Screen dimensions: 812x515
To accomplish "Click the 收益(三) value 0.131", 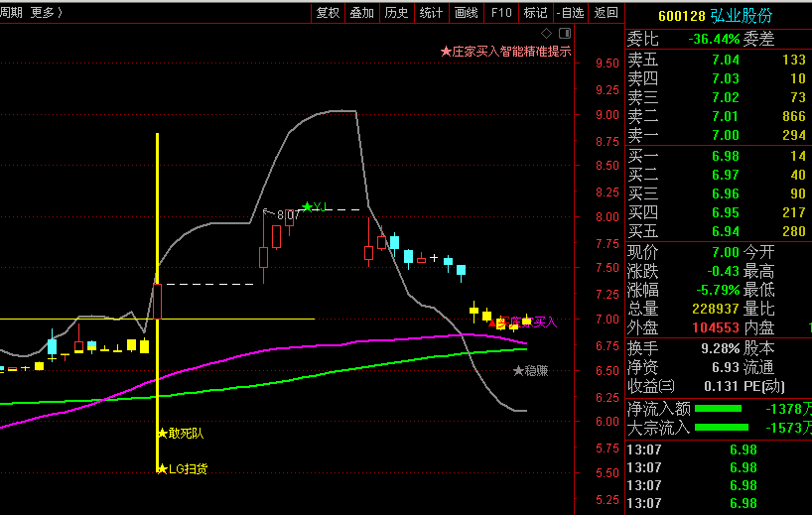I will click(x=721, y=387).
